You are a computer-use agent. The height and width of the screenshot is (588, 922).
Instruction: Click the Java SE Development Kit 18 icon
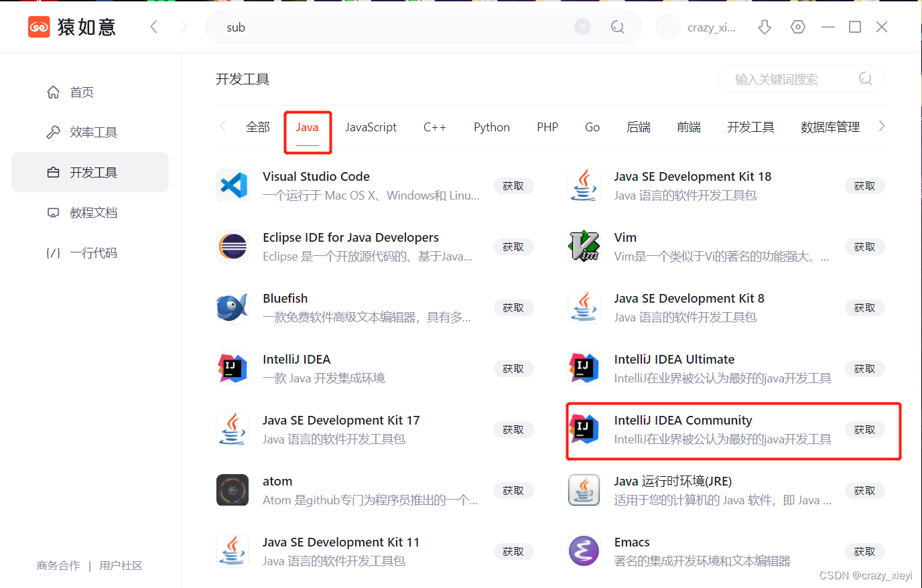pyautogui.click(x=584, y=186)
